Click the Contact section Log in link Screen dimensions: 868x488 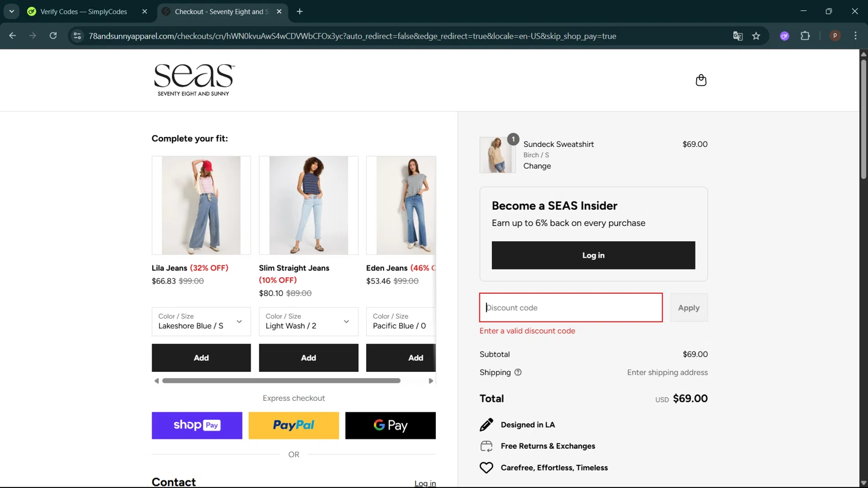(x=425, y=483)
